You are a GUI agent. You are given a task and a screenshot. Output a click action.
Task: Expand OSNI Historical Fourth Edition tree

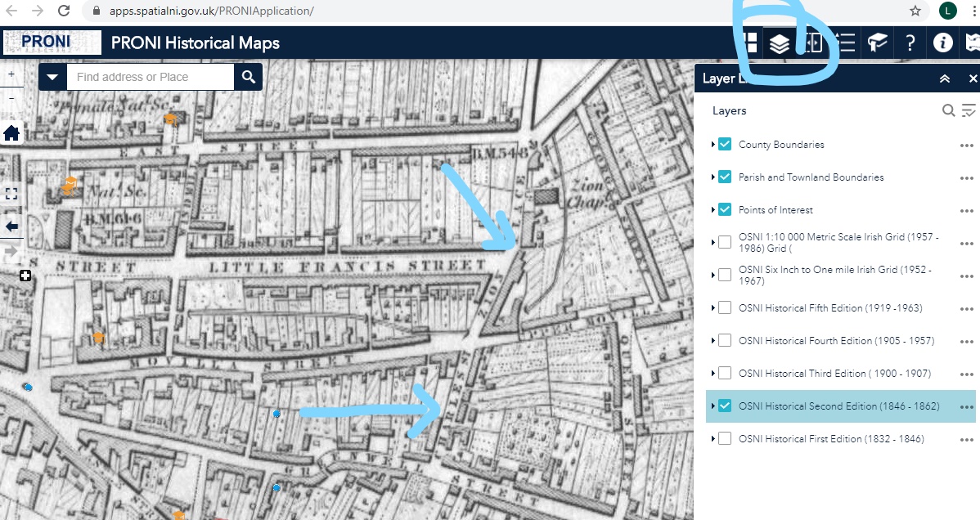point(713,340)
